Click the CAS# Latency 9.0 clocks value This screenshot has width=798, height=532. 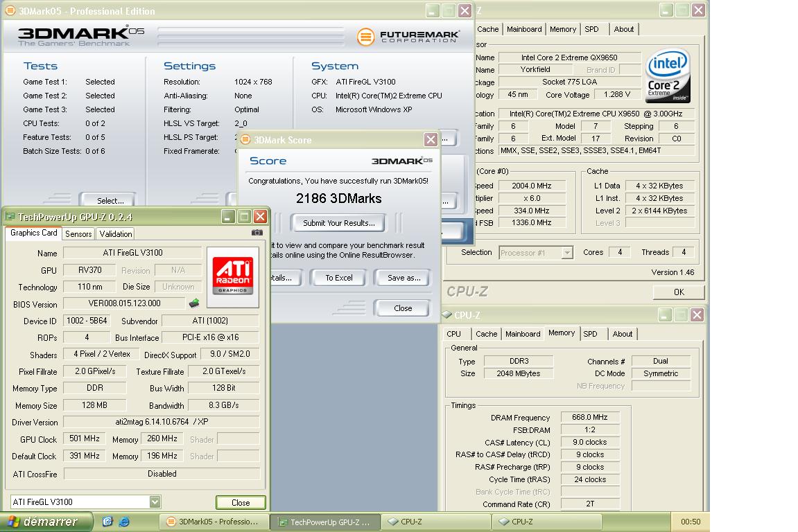[x=590, y=442]
